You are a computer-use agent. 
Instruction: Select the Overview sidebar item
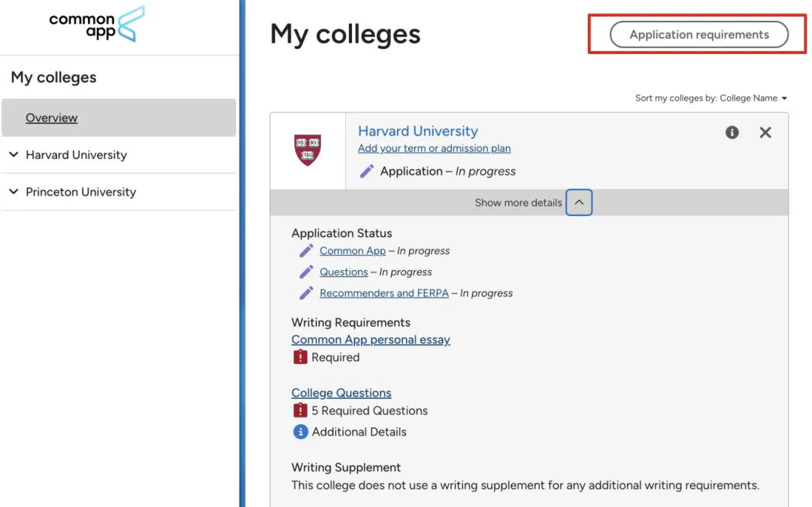click(x=119, y=117)
